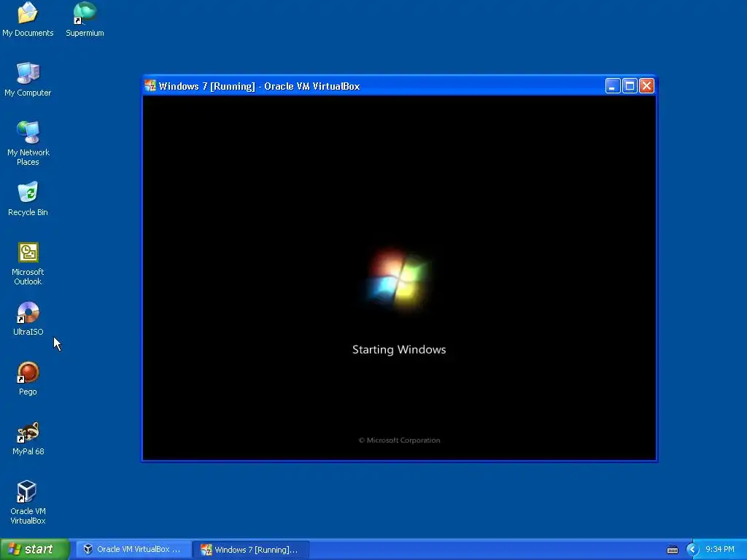The width and height of the screenshot is (747, 560).
Task: Click the Windows logo in the VM screen
Action: (x=398, y=279)
